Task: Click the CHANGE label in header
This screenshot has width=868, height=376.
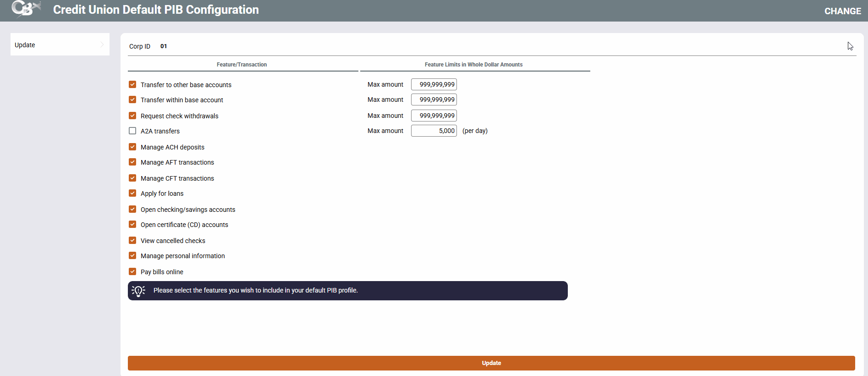Action: pos(842,11)
